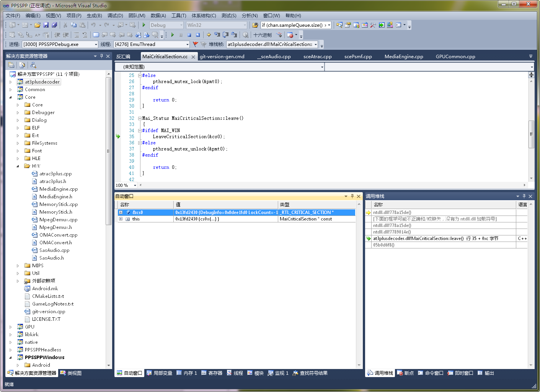Click the Breakpoints window icon with red dot

point(290,35)
